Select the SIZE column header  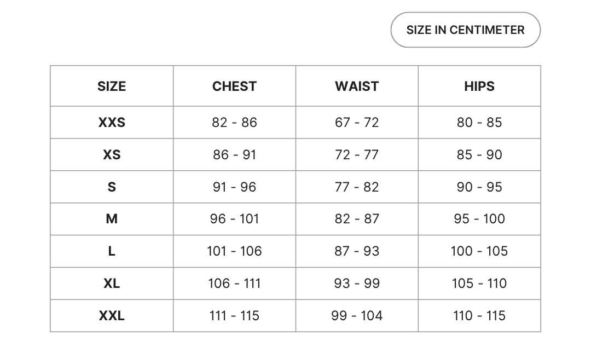click(112, 86)
